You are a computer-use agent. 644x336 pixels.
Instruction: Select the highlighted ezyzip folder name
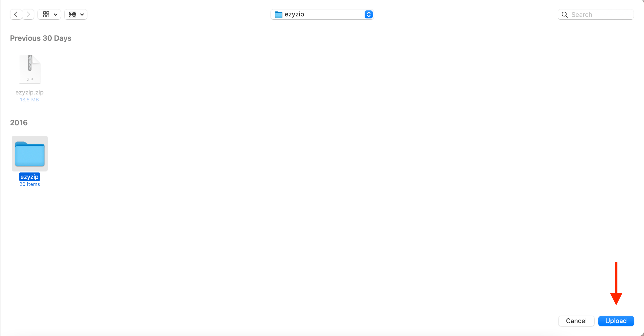pos(29,177)
